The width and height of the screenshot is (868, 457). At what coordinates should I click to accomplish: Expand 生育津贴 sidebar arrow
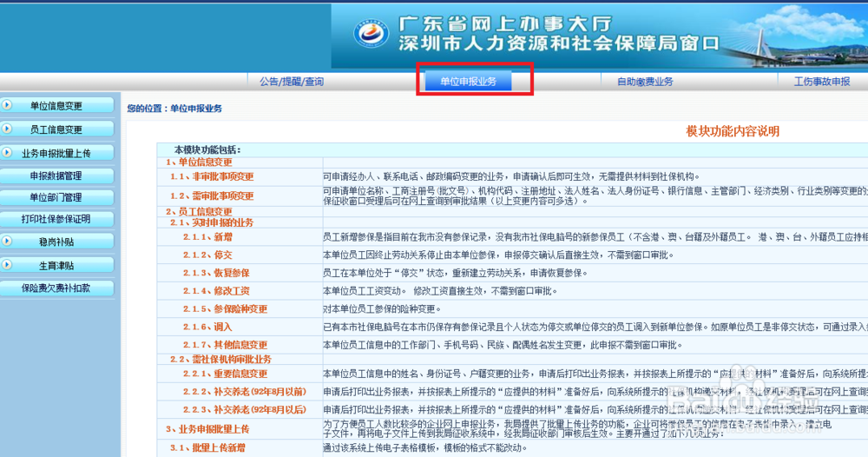pos(7,265)
